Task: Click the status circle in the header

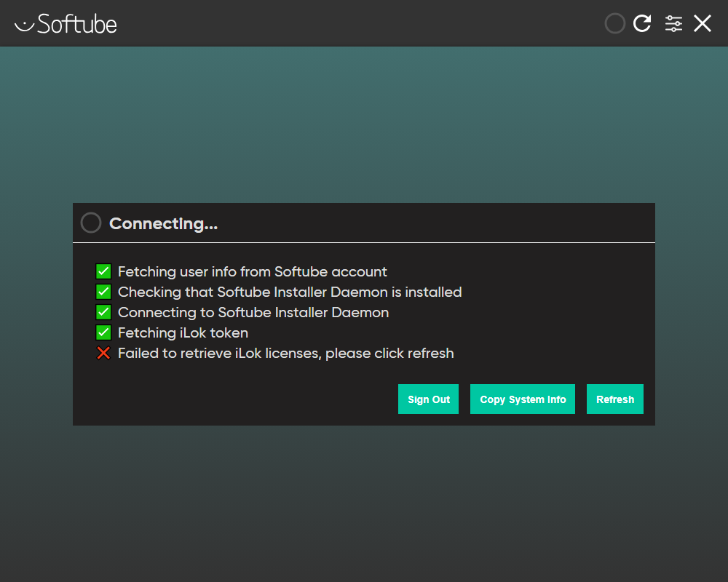Action: click(615, 23)
